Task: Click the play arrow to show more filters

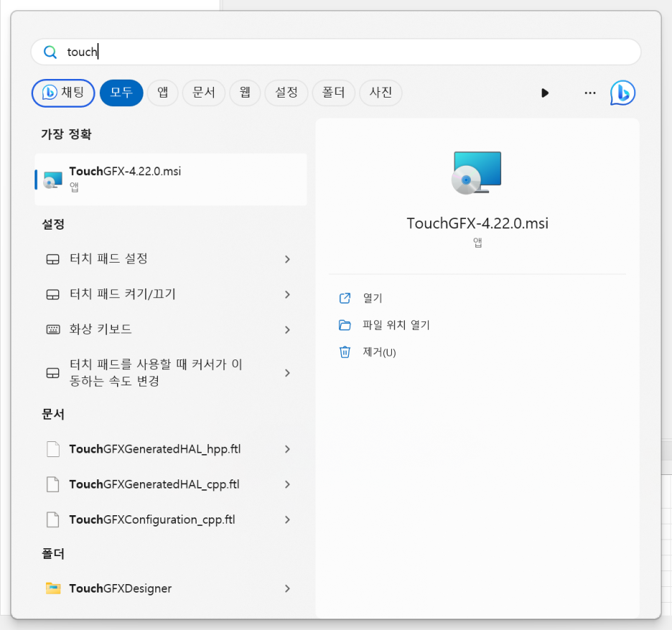Action: pyautogui.click(x=545, y=93)
